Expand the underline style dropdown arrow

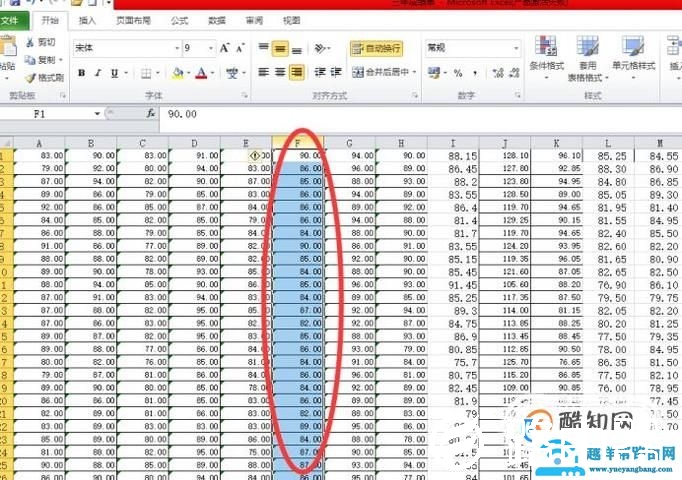126,73
